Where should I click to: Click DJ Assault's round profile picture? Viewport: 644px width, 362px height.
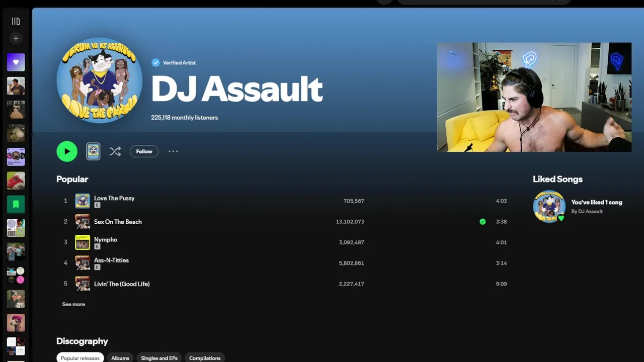point(100,80)
